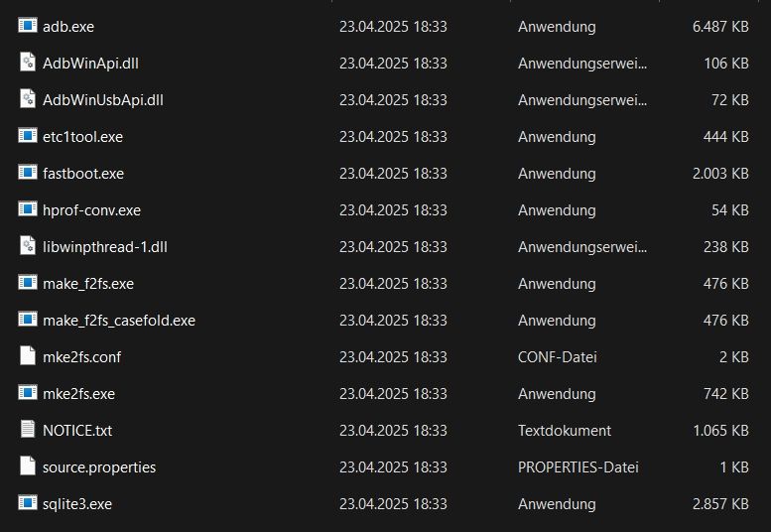Click the NOTICE.txt text document icon

[27, 430]
